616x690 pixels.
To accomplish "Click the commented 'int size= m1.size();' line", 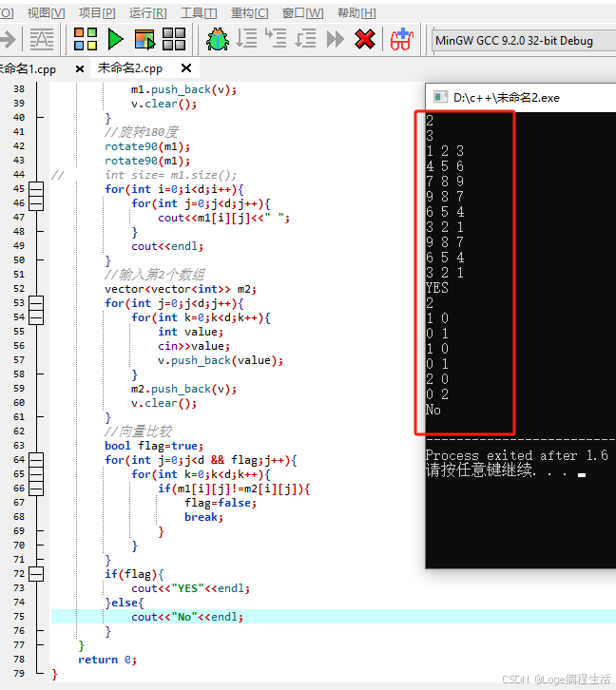I will click(x=171, y=175).
